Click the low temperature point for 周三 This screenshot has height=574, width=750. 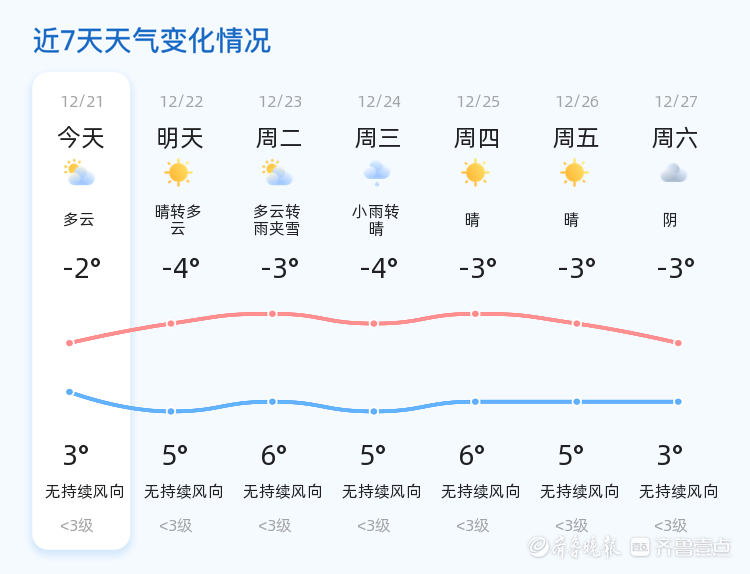point(374,411)
